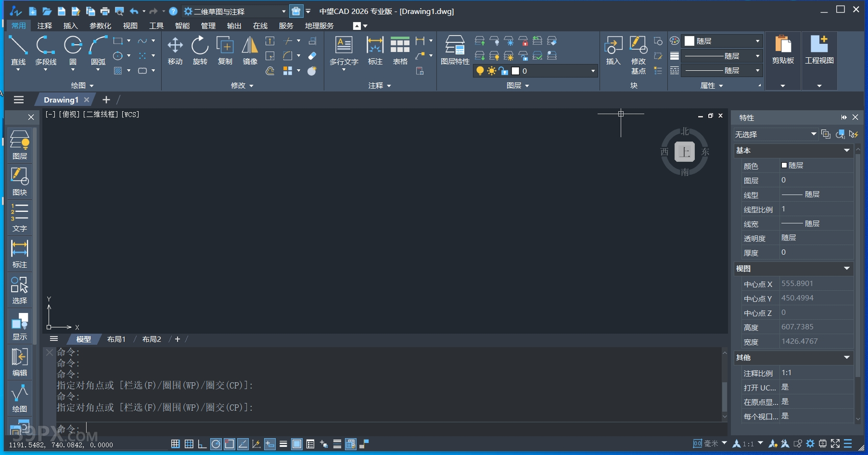868x455 pixels.
Task: Open the 视图 ribbon tab
Action: (x=130, y=26)
